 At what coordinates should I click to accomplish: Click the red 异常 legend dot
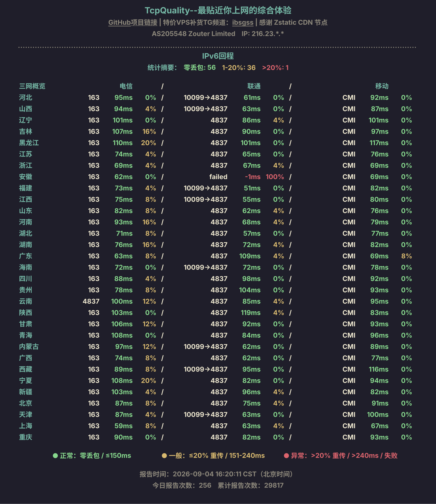286,456
